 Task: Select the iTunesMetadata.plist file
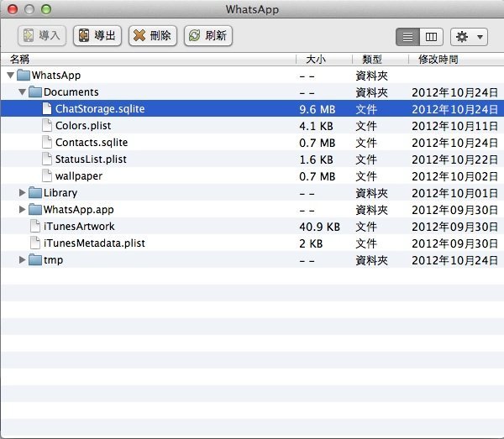tap(88, 243)
